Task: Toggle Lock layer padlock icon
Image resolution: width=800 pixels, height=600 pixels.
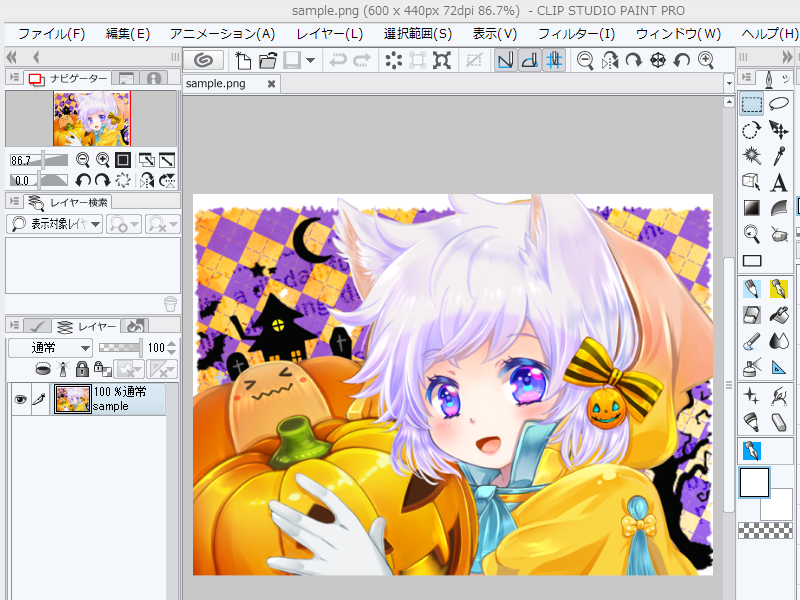Action: coord(82,368)
